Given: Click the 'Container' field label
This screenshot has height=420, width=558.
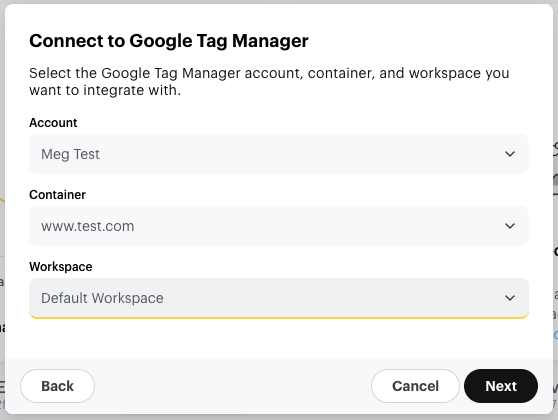Looking at the screenshot, I should tap(57, 195).
